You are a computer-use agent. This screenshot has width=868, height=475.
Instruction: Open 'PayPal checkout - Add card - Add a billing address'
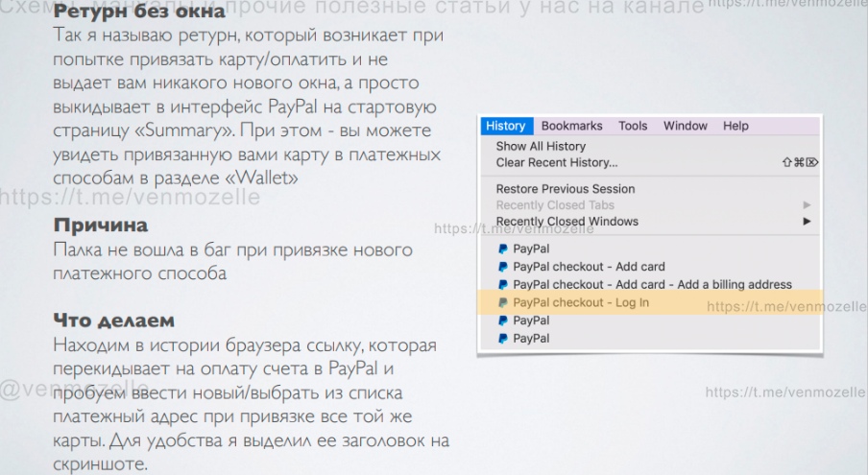tap(650, 284)
